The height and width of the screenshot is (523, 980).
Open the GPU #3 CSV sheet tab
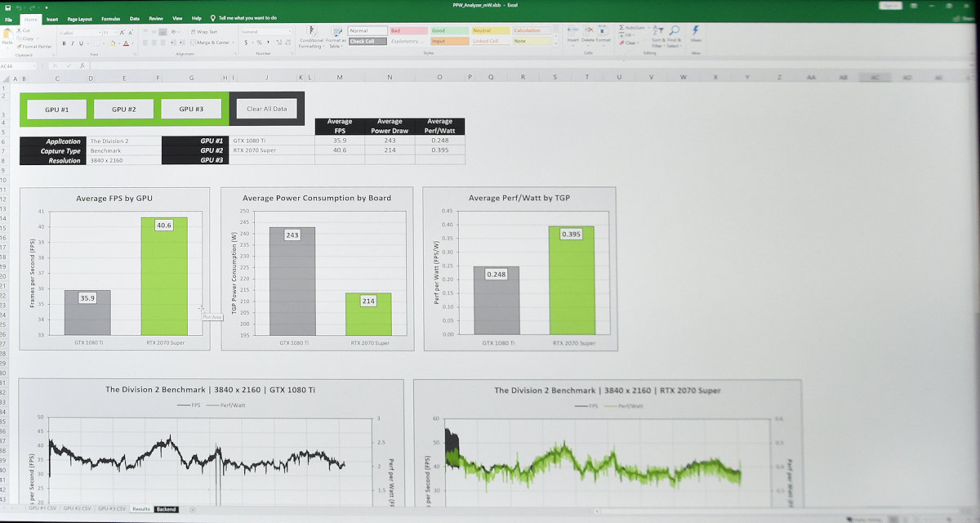112,509
